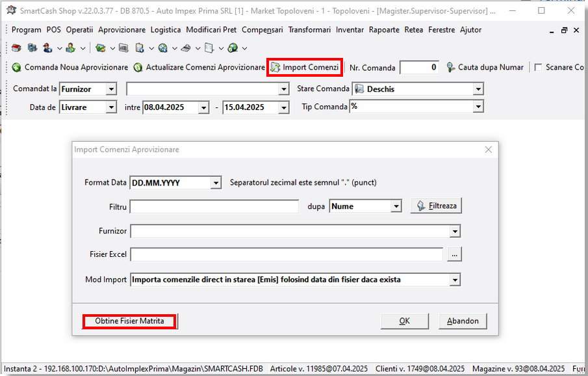Open Logistica menu
588x376 pixels.
pyautogui.click(x=166, y=30)
